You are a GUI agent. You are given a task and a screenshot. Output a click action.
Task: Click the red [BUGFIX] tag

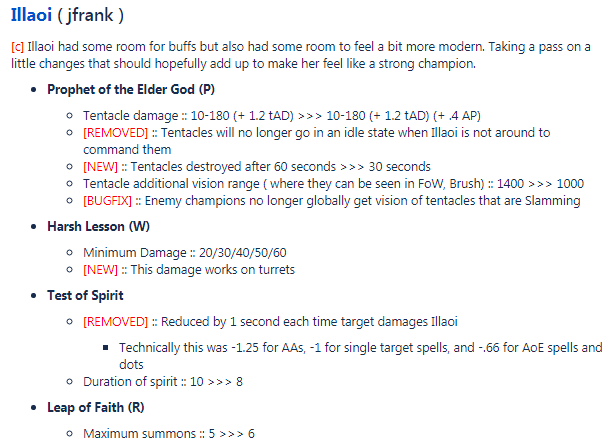(x=109, y=200)
